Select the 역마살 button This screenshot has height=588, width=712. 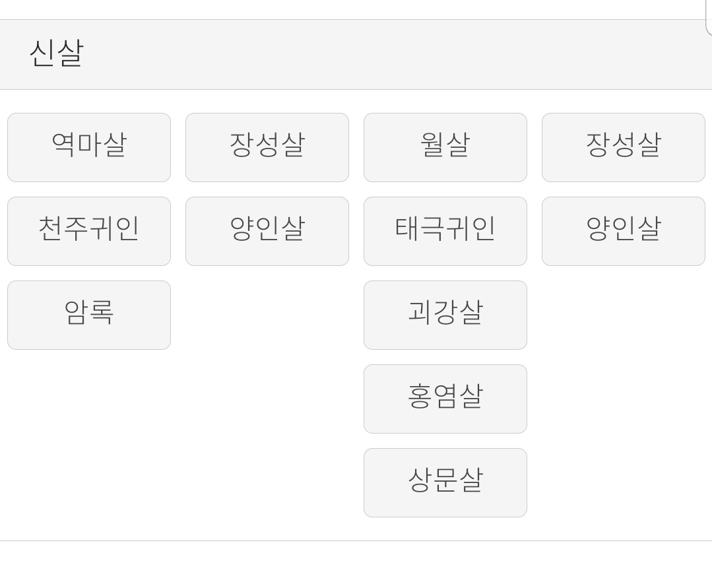pyautogui.click(x=89, y=148)
